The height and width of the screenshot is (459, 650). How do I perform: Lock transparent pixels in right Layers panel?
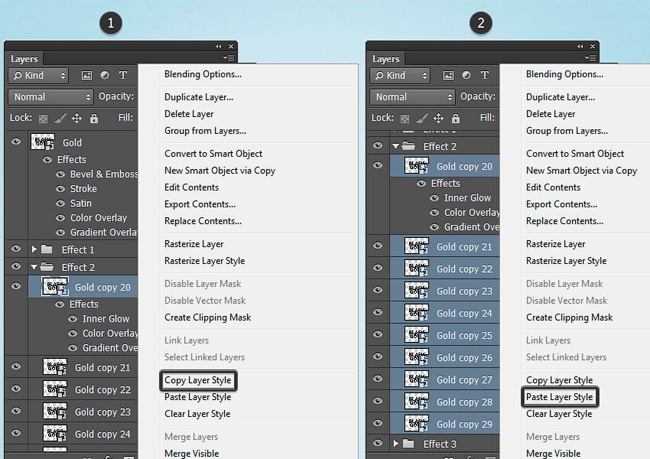405,119
